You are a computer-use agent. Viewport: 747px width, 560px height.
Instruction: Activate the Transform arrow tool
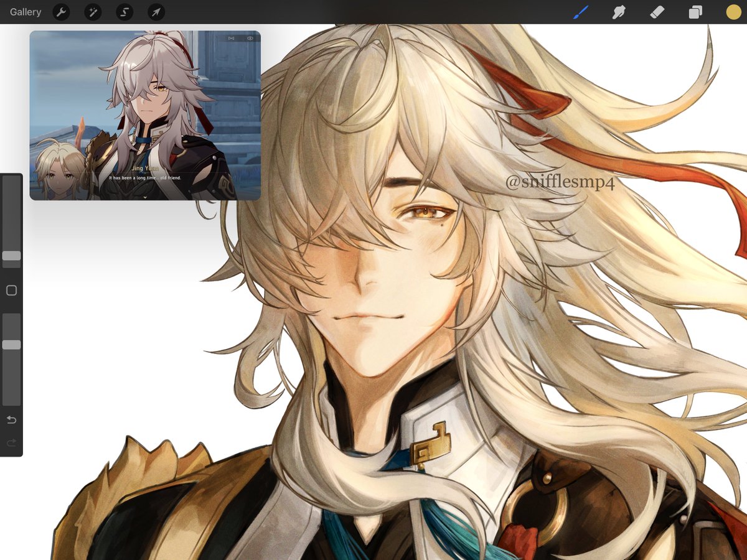point(156,12)
